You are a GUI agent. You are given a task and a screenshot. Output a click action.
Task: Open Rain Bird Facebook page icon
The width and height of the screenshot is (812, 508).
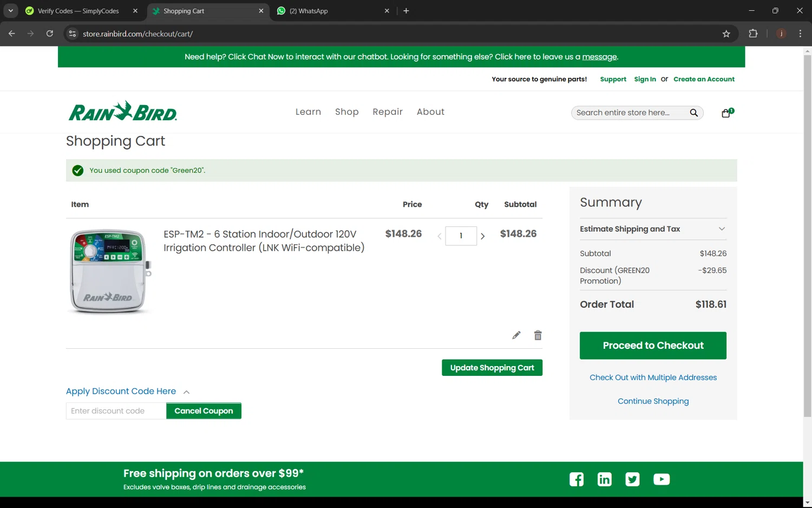(577, 479)
